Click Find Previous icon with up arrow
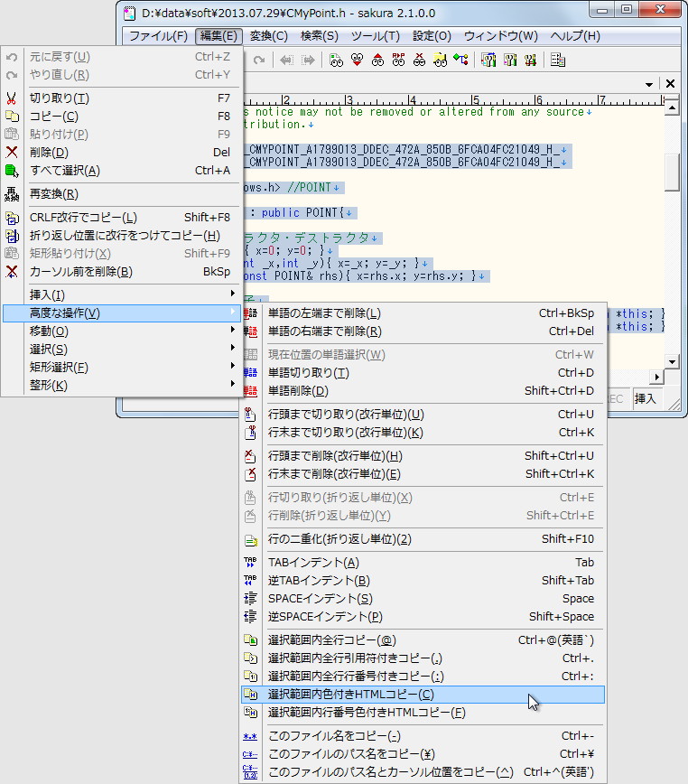Screen dimensions: 688x784 [377, 61]
